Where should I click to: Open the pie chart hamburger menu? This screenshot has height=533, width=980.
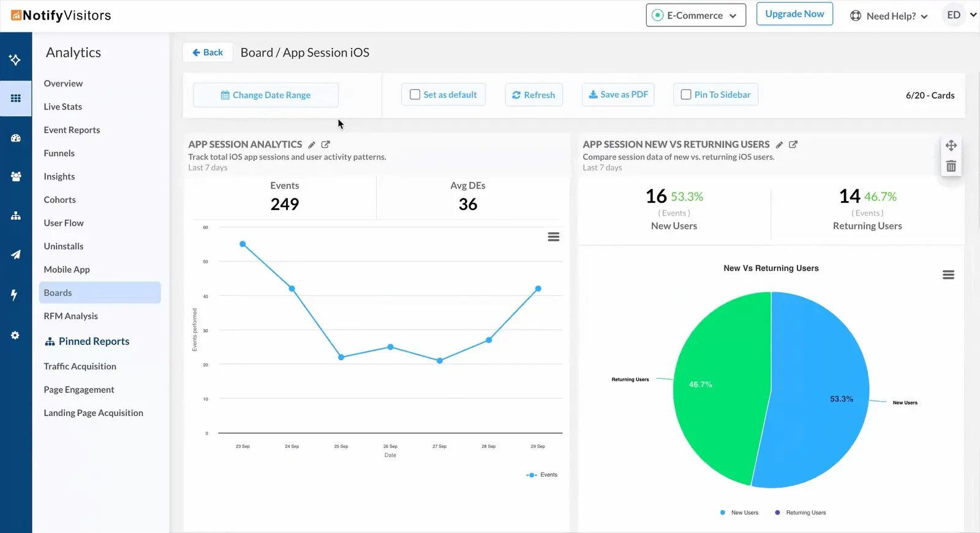point(948,275)
